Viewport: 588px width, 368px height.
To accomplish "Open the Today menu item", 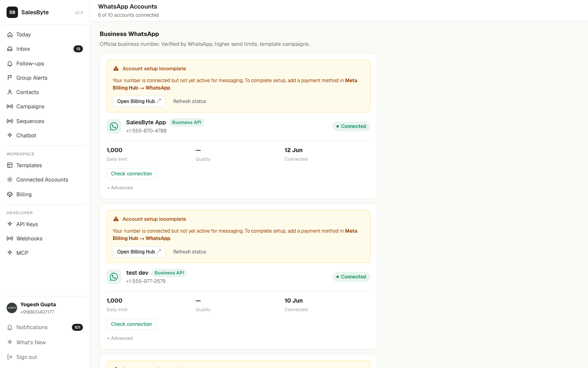I will [45, 35].
